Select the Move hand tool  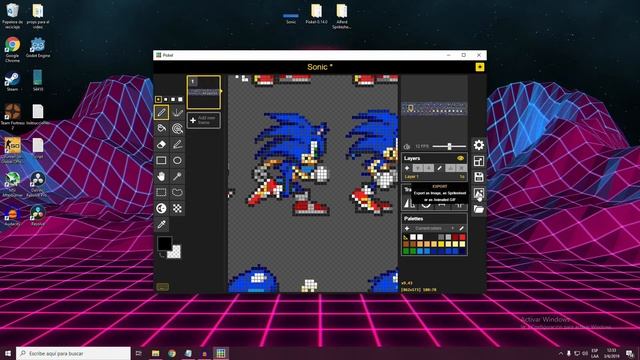point(161,176)
